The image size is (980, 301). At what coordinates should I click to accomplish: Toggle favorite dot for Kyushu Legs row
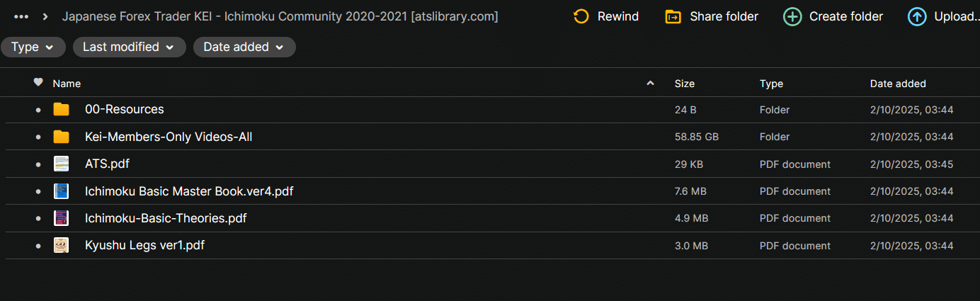(38, 246)
